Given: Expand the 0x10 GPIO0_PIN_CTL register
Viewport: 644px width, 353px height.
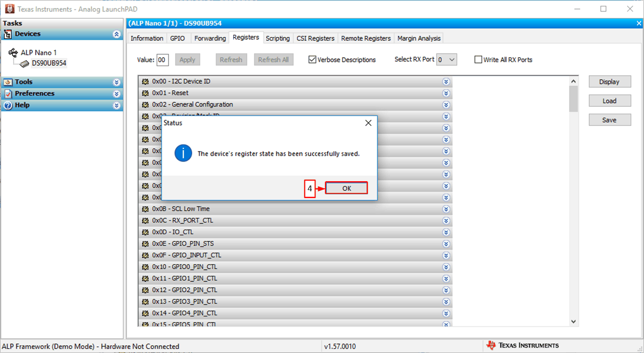Looking at the screenshot, I should (x=446, y=267).
